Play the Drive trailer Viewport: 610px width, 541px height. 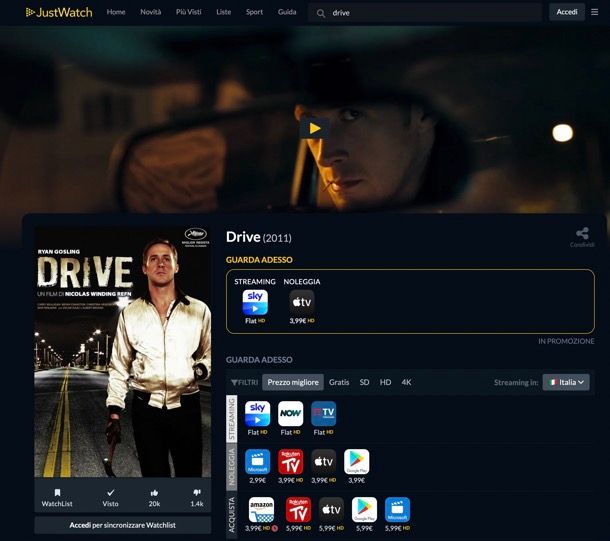point(314,128)
